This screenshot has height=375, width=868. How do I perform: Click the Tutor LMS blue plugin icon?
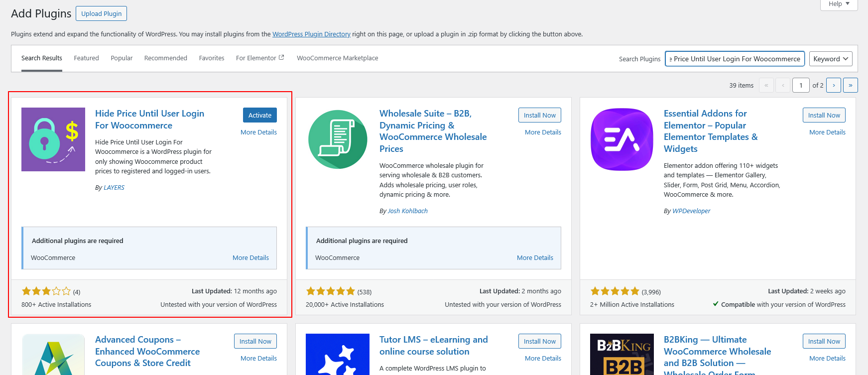(x=337, y=355)
